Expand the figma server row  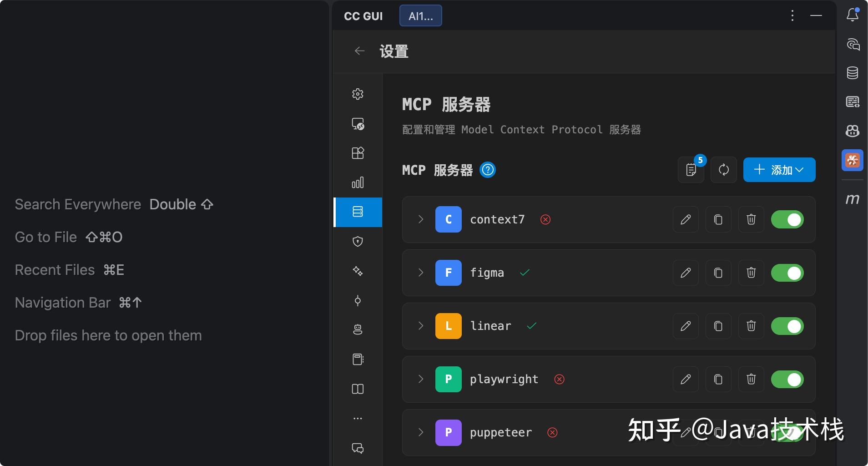[x=421, y=273]
